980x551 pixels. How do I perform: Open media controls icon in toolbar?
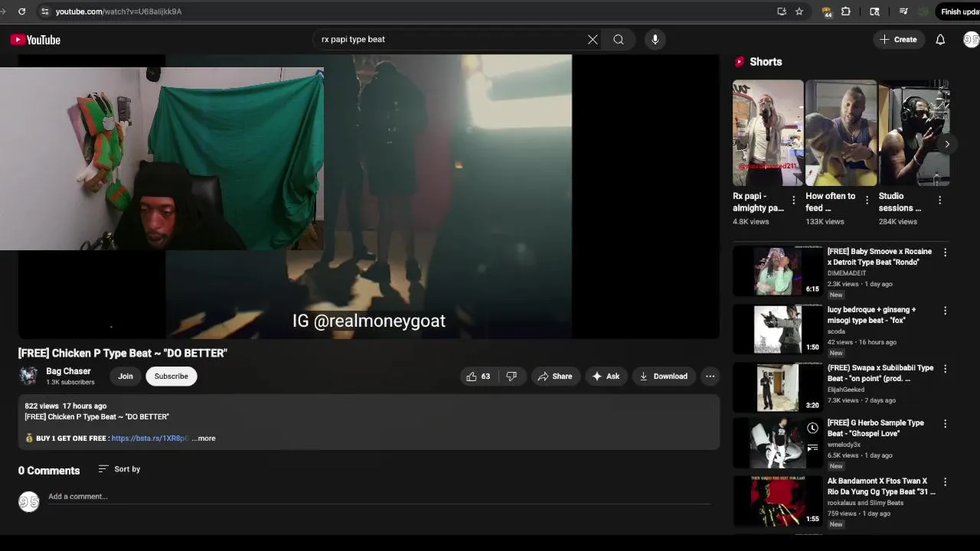pos(904,11)
